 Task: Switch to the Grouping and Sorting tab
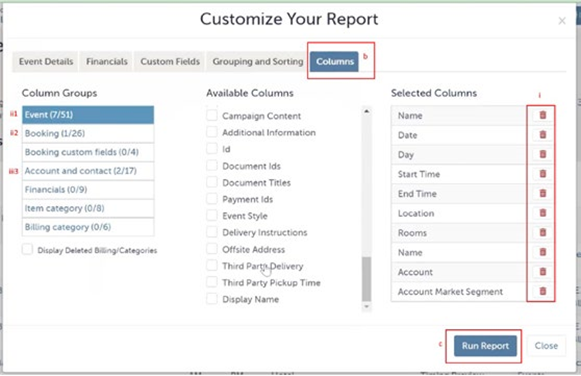tap(258, 61)
